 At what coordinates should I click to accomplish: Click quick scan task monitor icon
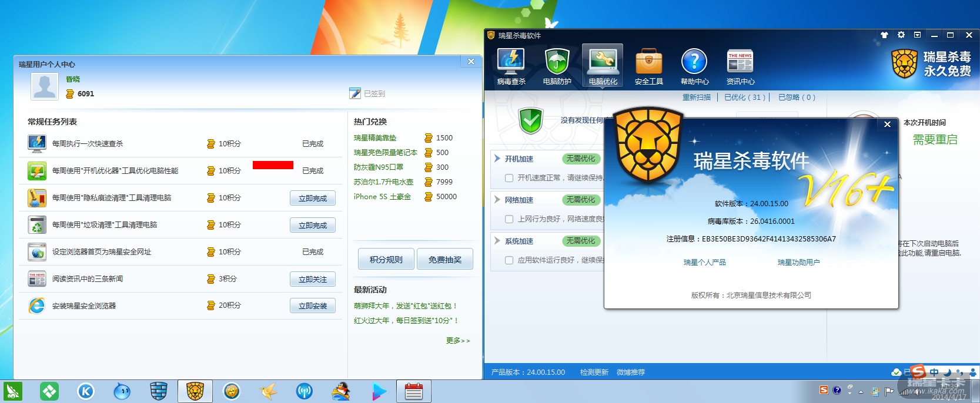click(37, 143)
